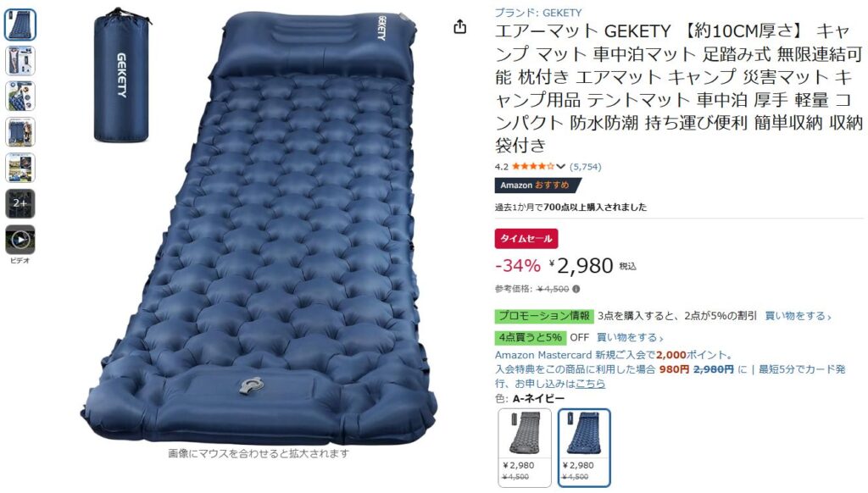Select the fifth product thumbnail
The width and height of the screenshot is (868, 493).
[20, 168]
